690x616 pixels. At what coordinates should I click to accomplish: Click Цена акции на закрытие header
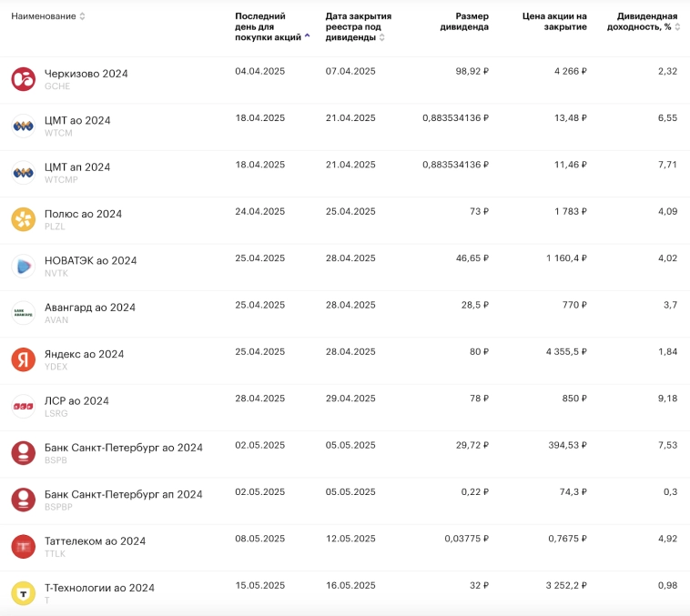tap(554, 22)
